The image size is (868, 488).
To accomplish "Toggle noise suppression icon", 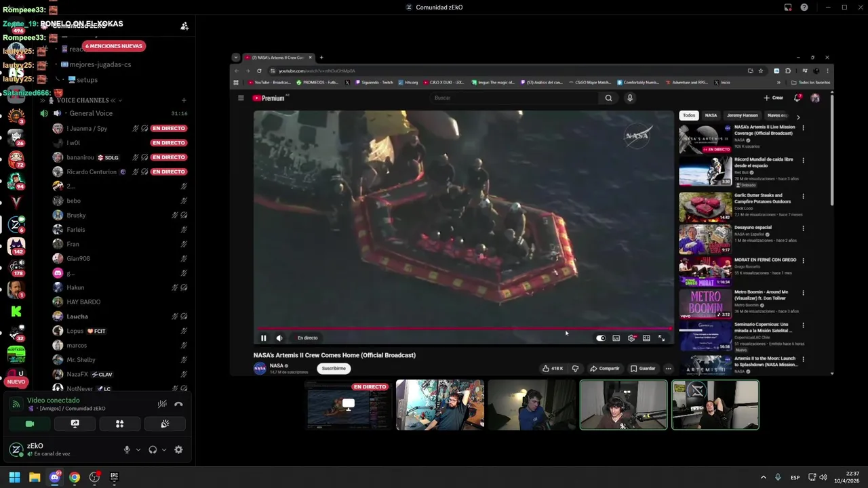I will [x=162, y=404].
